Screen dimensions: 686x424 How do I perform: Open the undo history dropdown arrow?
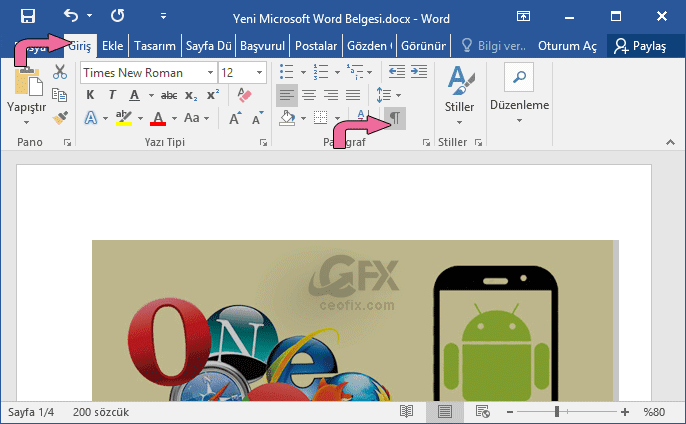90,16
